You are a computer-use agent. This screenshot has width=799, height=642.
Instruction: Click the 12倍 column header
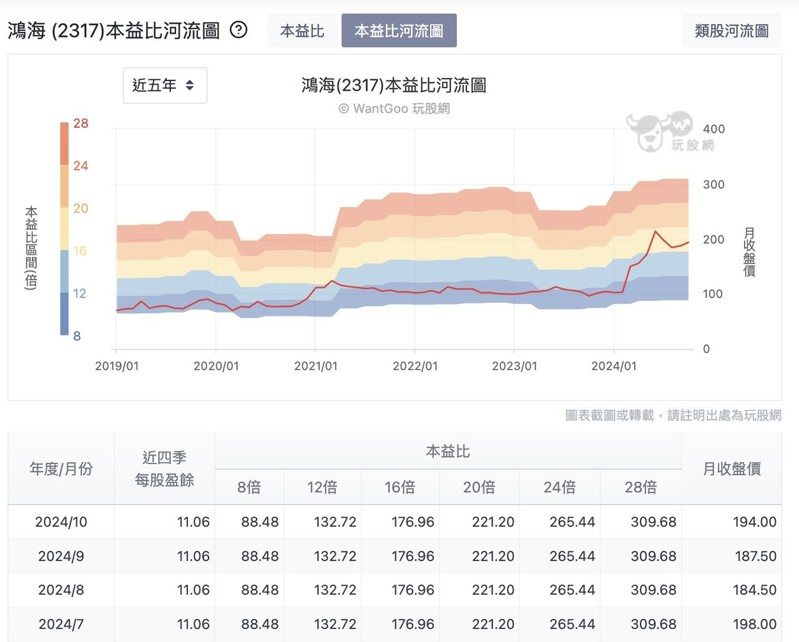(322, 487)
